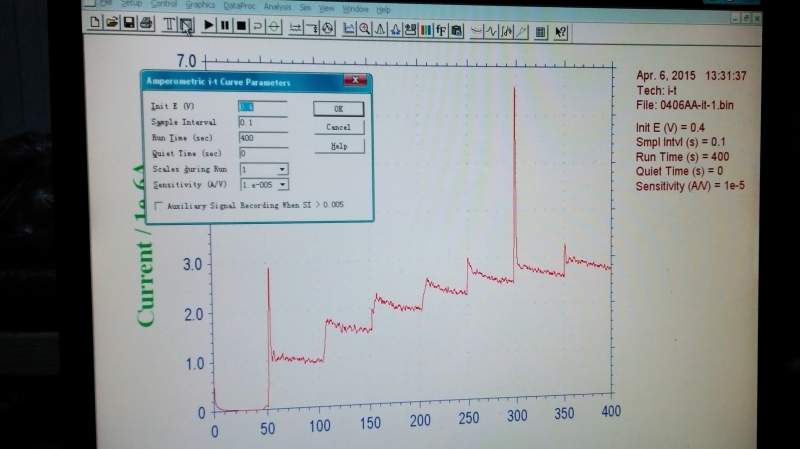Open the Setup menu

click(131, 3)
